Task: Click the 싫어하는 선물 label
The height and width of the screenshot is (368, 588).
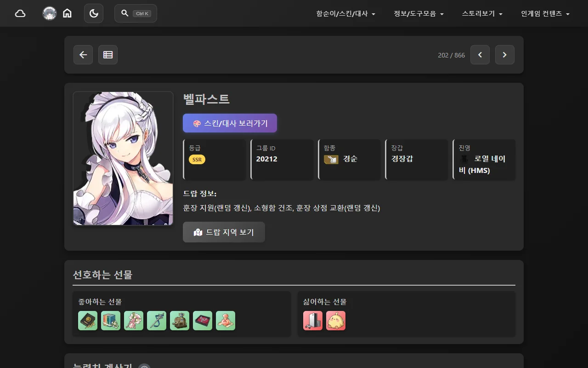Action: pos(325,302)
